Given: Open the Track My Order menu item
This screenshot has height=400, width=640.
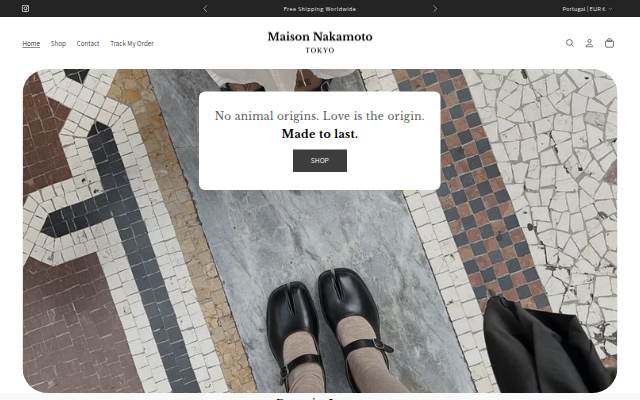Looking at the screenshot, I should coord(132,43).
